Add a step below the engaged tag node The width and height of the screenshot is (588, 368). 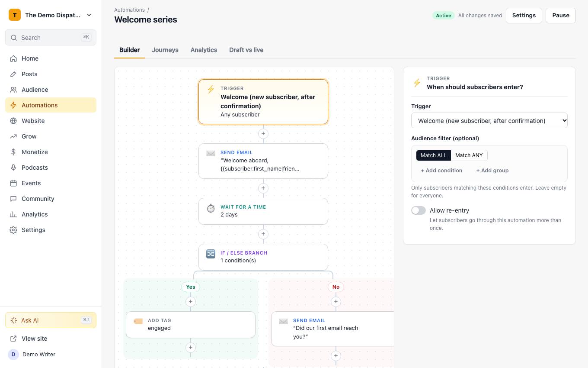pos(191,348)
